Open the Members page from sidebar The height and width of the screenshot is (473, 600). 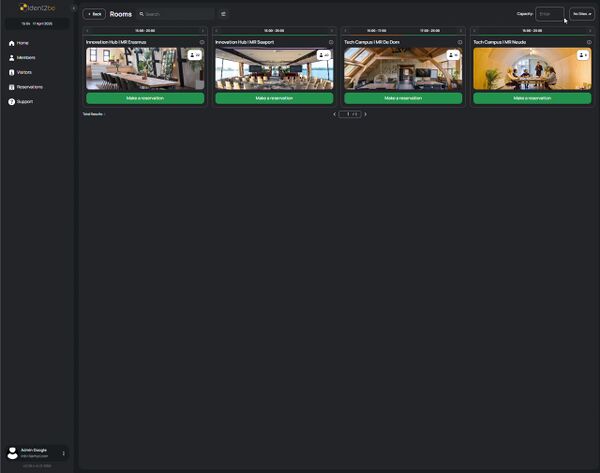click(25, 58)
